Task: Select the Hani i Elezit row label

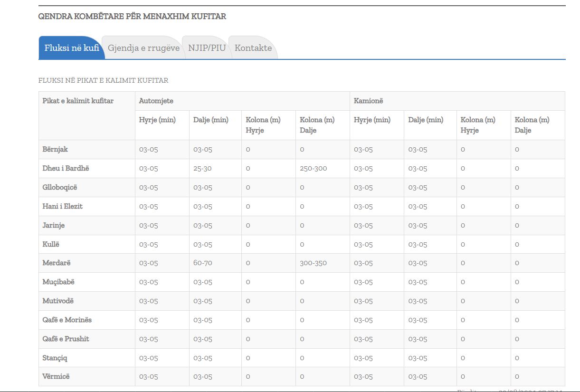Action: click(x=63, y=206)
